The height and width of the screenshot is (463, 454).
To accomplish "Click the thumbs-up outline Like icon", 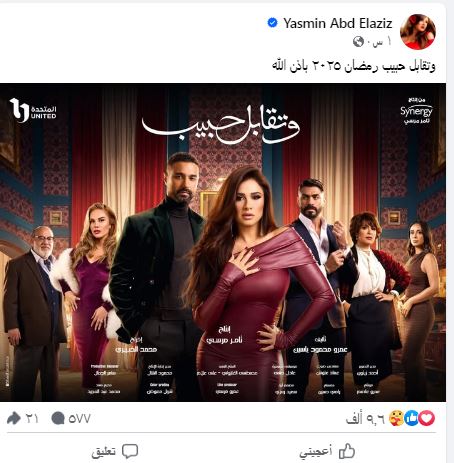I will (x=347, y=451).
